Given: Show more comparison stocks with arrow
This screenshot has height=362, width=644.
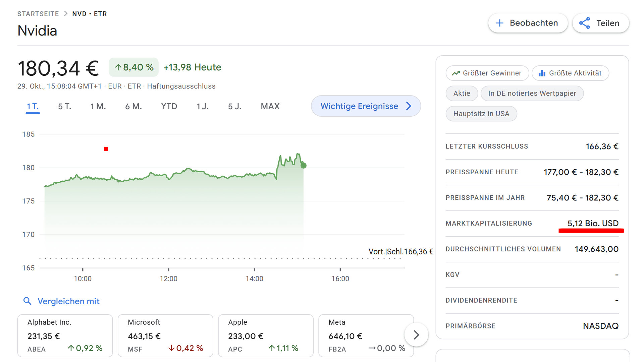Looking at the screenshot, I should (x=416, y=335).
